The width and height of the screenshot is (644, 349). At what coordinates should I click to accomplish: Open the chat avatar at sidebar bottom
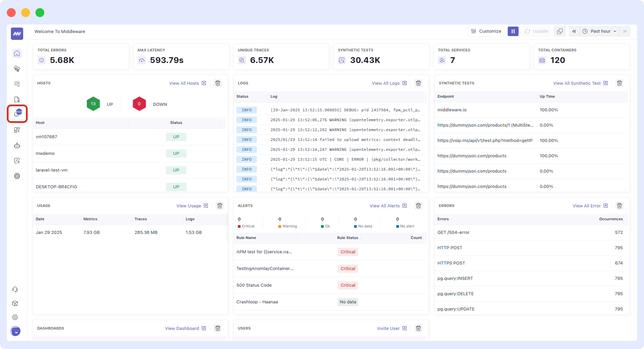pos(15,331)
